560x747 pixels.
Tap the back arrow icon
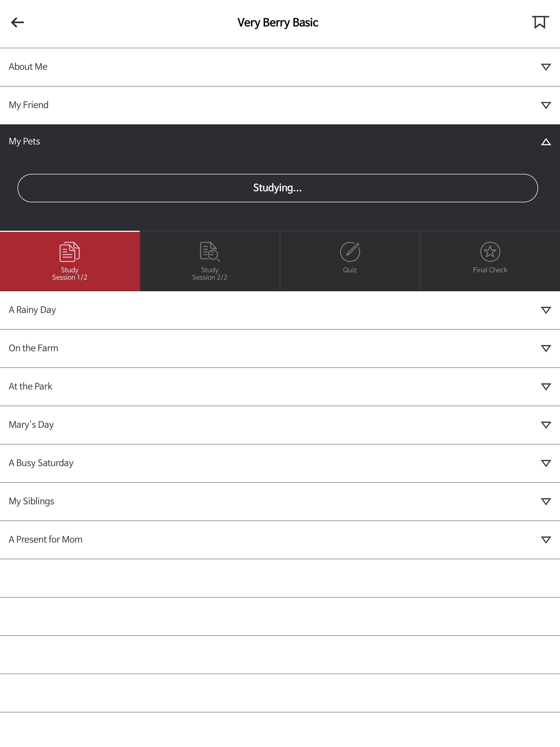(17, 23)
